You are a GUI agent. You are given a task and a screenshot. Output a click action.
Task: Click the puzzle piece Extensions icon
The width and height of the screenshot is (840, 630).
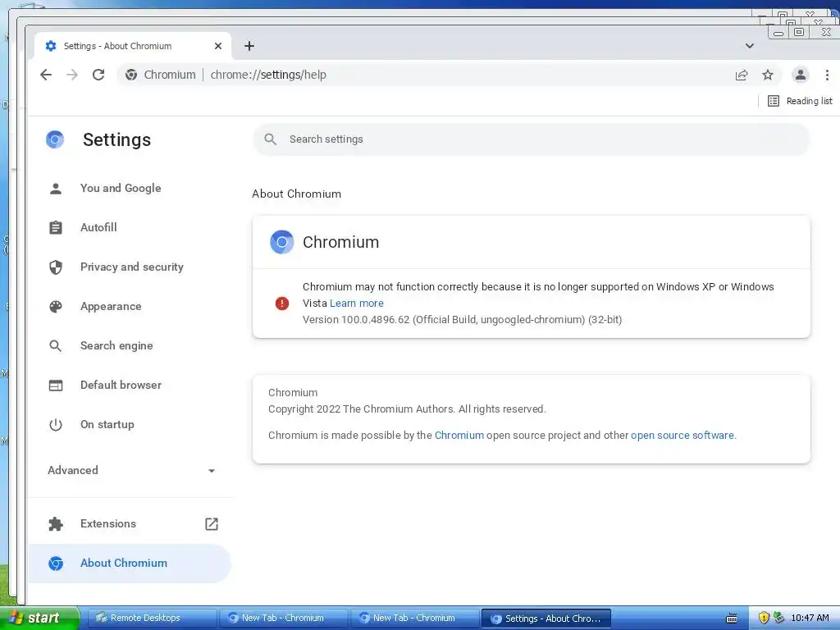click(56, 524)
